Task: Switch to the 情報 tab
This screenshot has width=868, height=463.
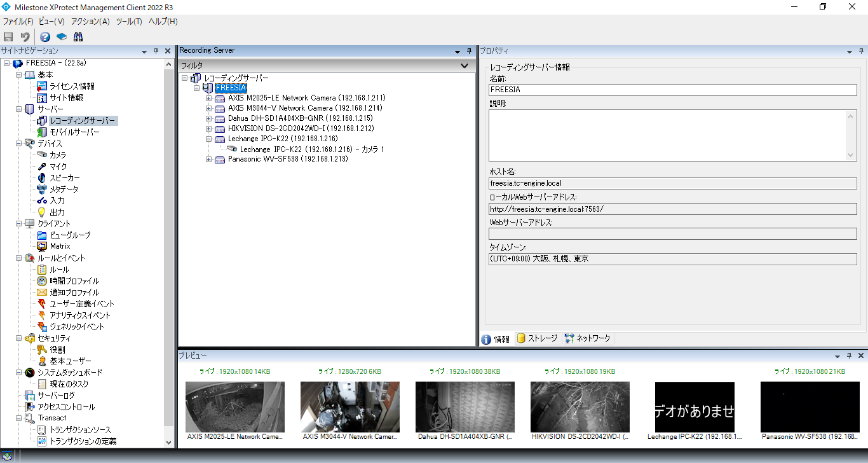Action: click(496, 339)
